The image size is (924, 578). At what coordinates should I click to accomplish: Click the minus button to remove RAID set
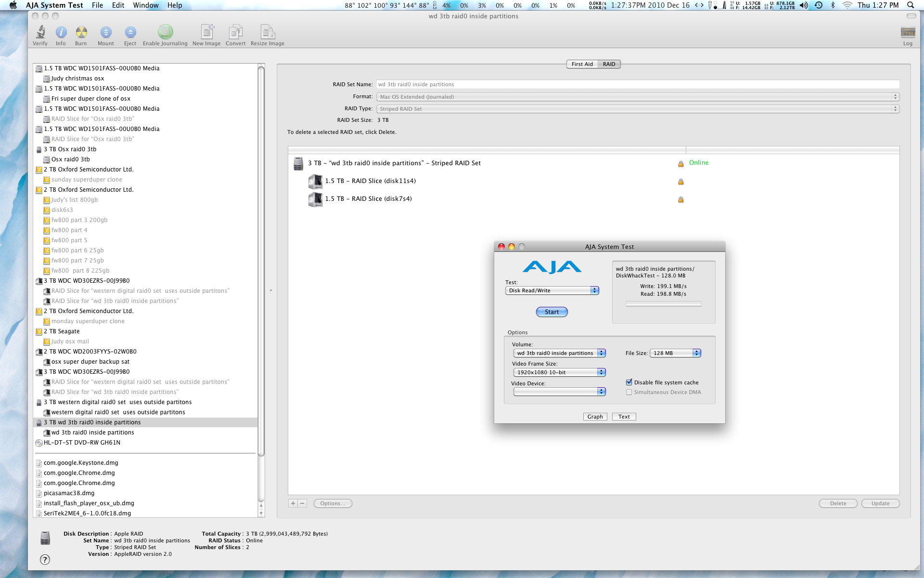[x=302, y=503]
